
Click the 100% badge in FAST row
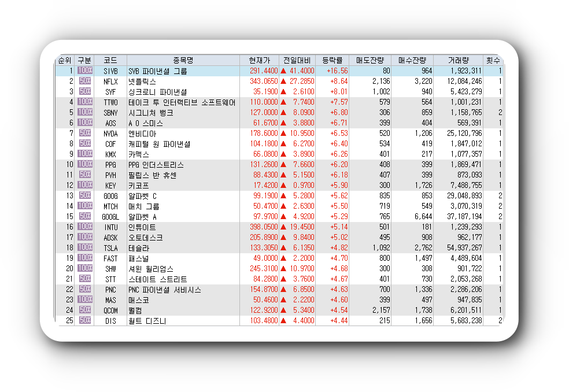[x=85, y=258]
